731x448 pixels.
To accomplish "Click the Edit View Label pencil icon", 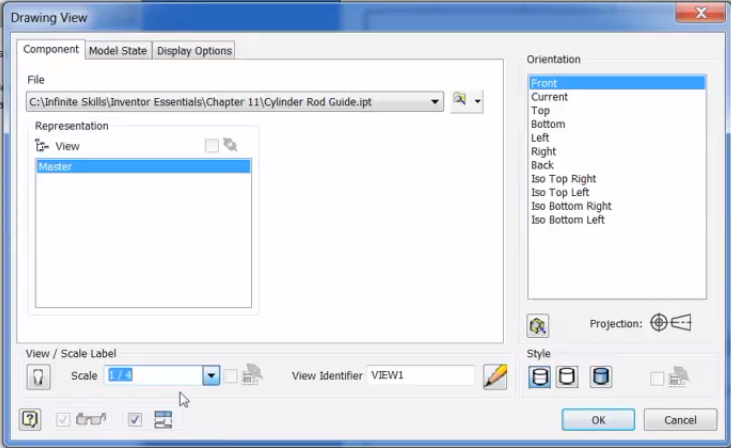I will coord(495,376).
